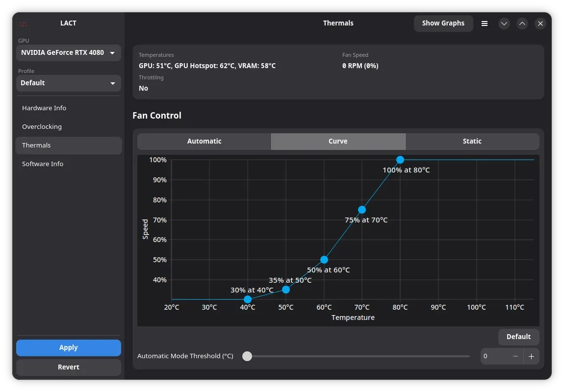Click the Automatic Mode Threshold slider handle
Viewport: 564px width, 392px height.
[x=247, y=356]
